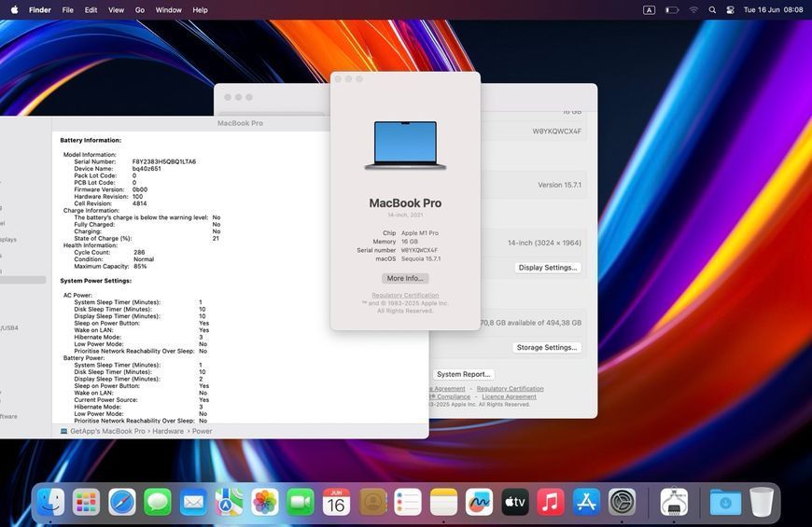The height and width of the screenshot is (527, 812).
Task: Select Hardware in the path bar
Action: (168, 431)
